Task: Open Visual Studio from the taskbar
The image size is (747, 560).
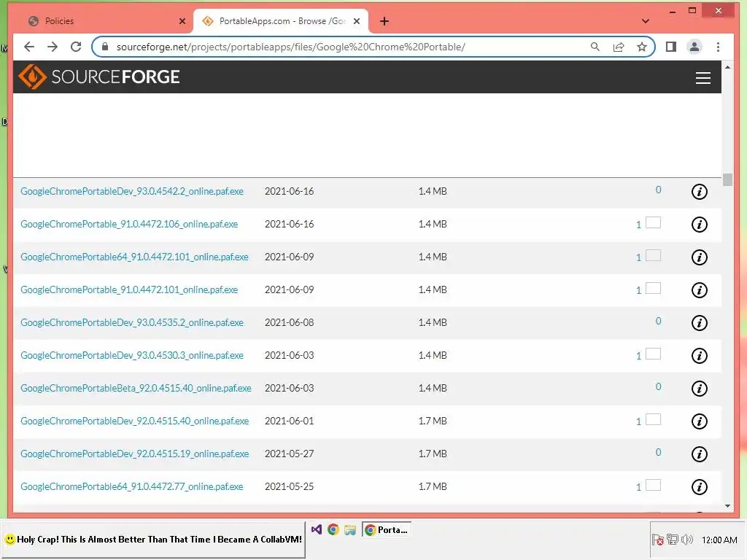Action: [317, 529]
